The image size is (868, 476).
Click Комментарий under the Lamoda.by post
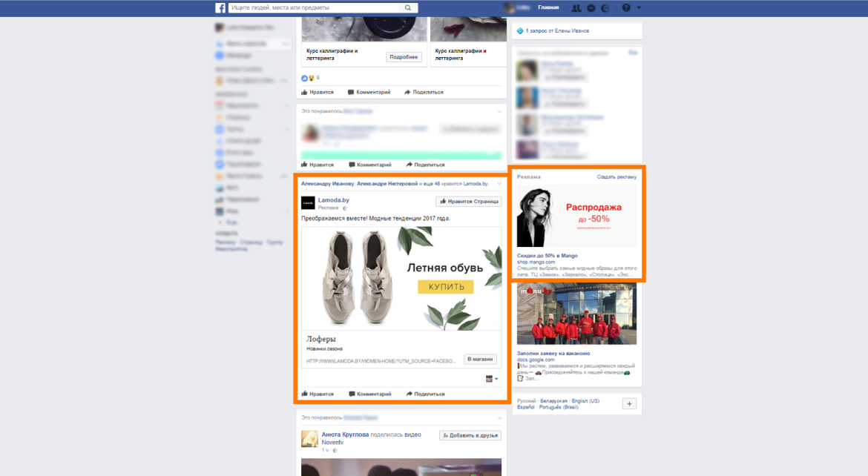point(369,394)
